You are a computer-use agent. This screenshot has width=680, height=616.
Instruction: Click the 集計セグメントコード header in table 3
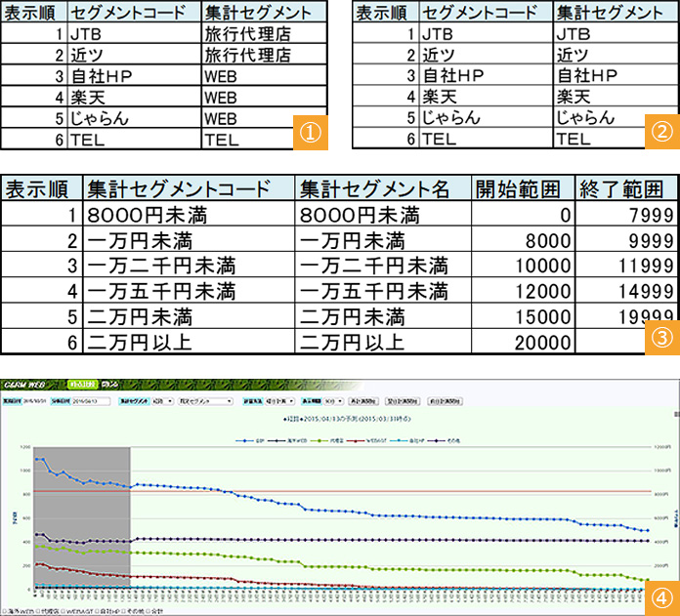(189, 188)
